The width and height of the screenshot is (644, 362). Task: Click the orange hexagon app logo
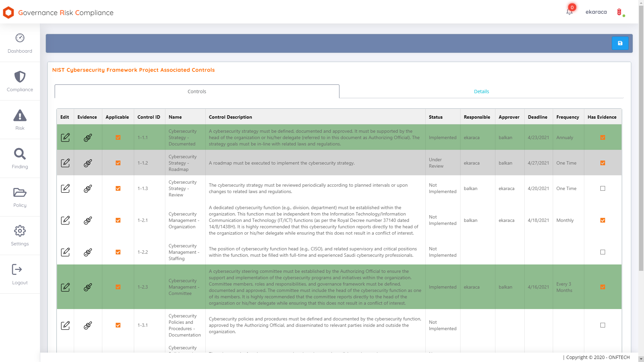click(8, 12)
